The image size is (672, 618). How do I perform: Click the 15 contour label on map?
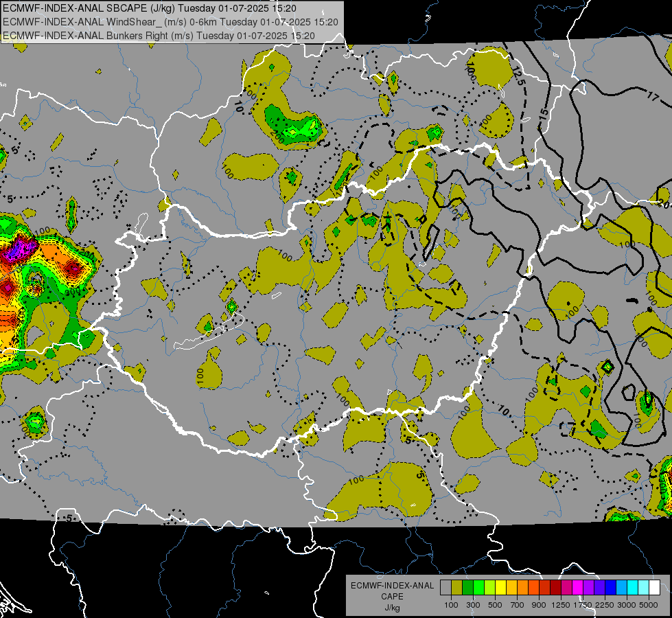pyautogui.click(x=544, y=113)
